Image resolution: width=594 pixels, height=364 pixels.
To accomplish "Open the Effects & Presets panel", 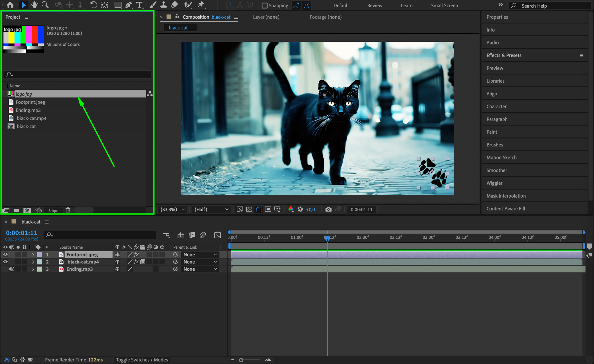I will (504, 55).
